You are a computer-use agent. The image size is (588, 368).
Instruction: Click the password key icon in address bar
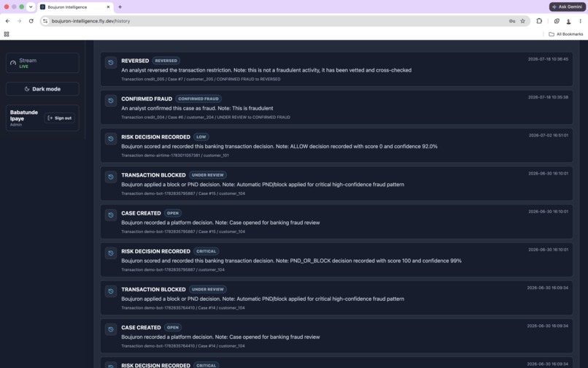[512, 21]
